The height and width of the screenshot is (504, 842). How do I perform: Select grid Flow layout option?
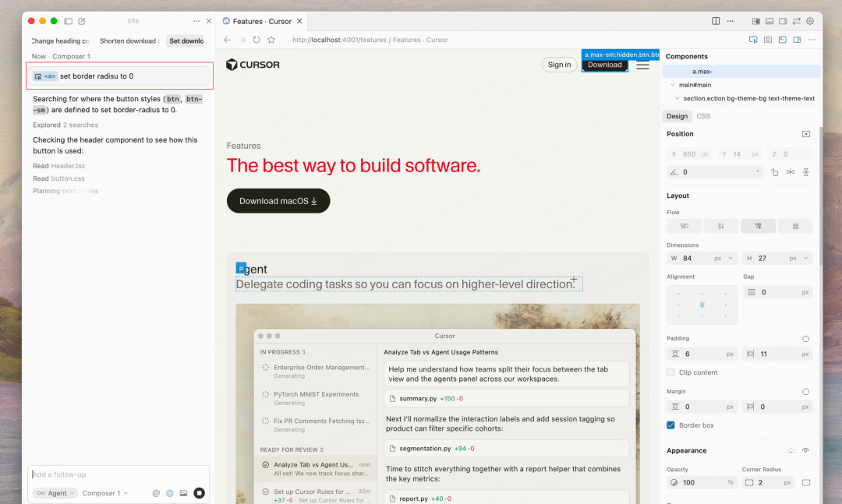(x=795, y=226)
